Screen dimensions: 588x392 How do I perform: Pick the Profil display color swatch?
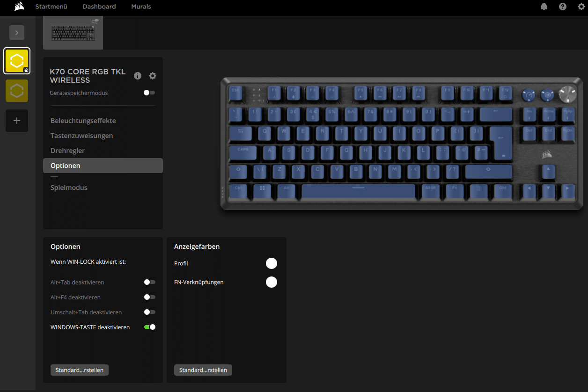[x=272, y=263]
